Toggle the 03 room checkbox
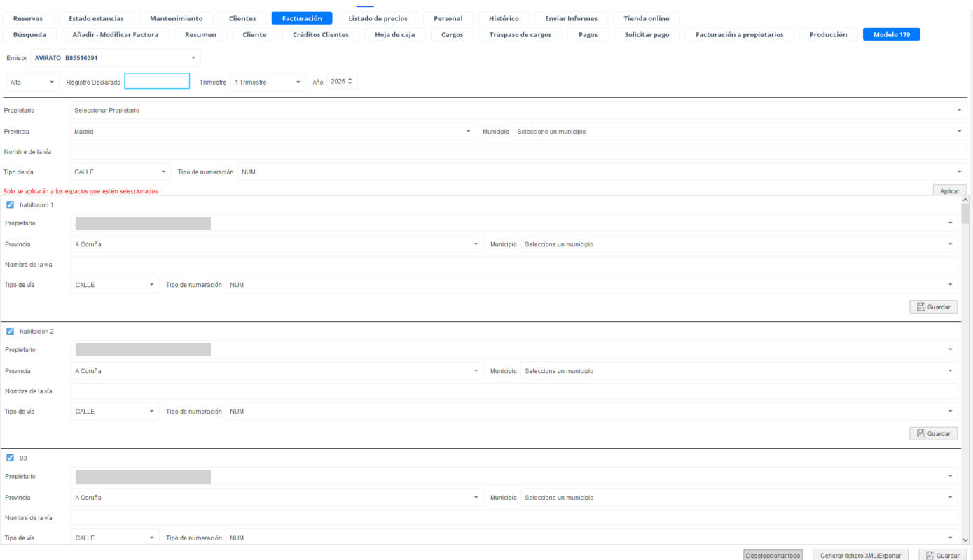 tap(10, 458)
